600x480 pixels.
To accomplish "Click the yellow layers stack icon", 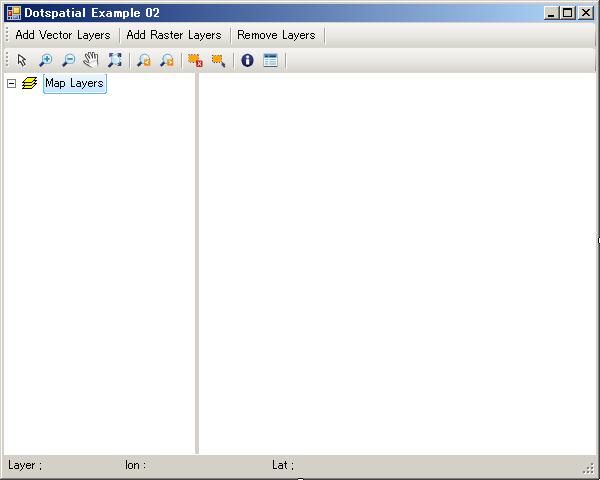I will (x=29, y=84).
